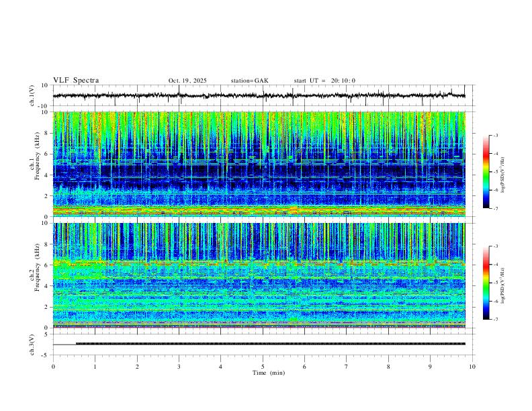This screenshot has width=532, height=411.
Task: Click the "6" kHz tick on the ch.1 spectrogram
Action: [46, 154]
